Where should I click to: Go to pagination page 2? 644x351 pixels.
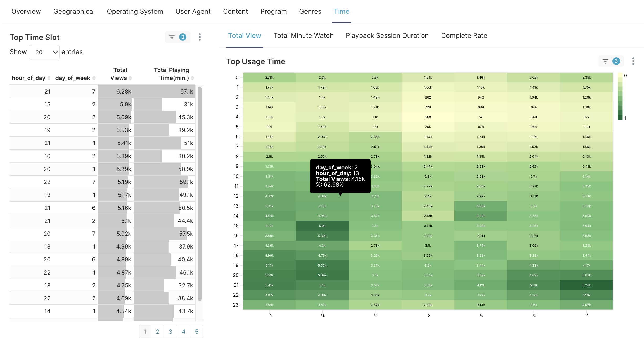pyautogui.click(x=157, y=332)
